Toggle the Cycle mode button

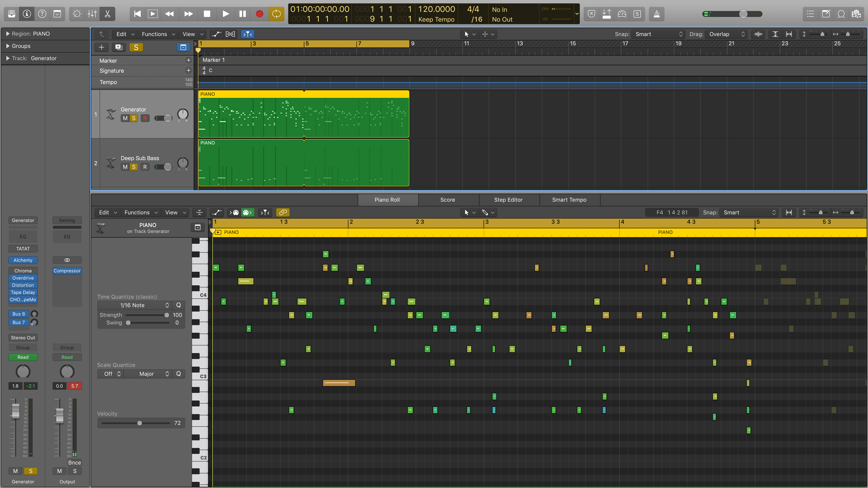[276, 14]
